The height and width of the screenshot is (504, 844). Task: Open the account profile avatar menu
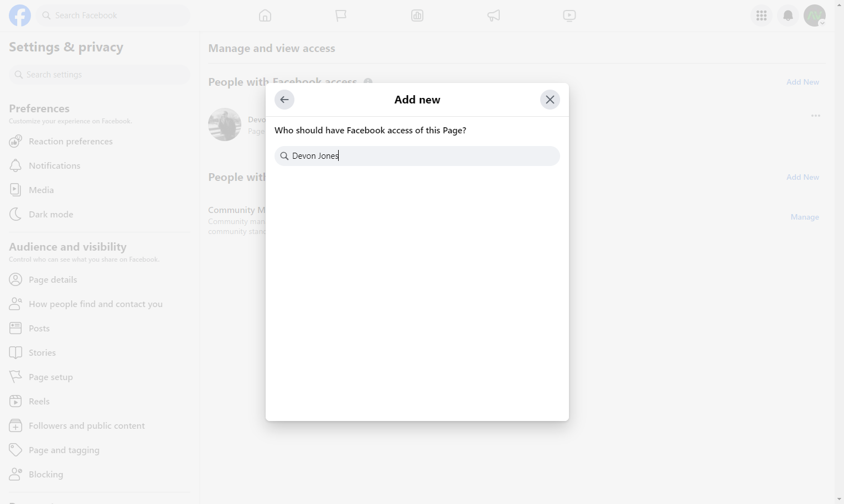(x=815, y=15)
